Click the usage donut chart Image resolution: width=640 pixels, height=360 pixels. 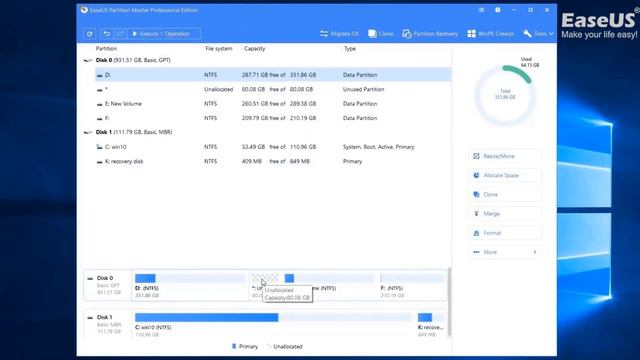click(x=505, y=95)
